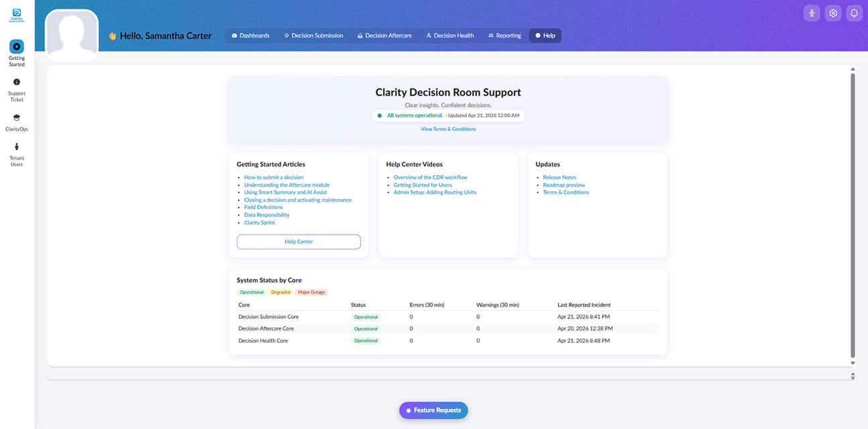Image resolution: width=868 pixels, height=429 pixels.
Task: Open the settings gear icon
Action: (x=833, y=13)
